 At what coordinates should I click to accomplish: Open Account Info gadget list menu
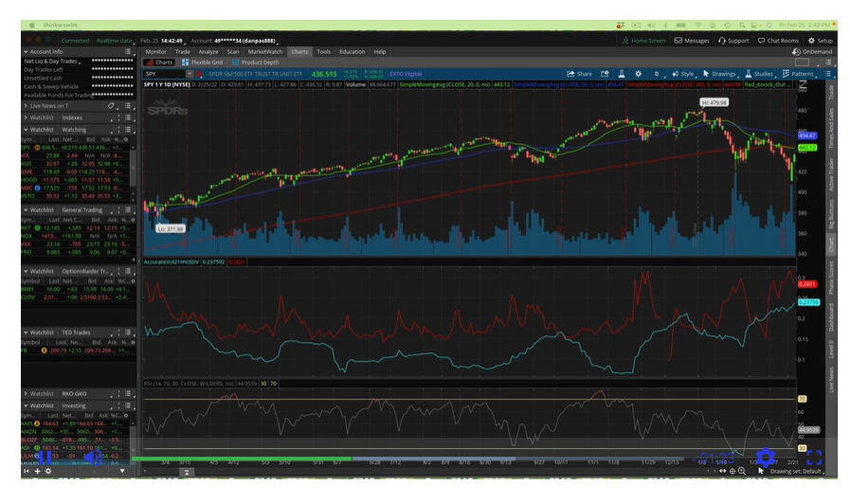(128, 51)
